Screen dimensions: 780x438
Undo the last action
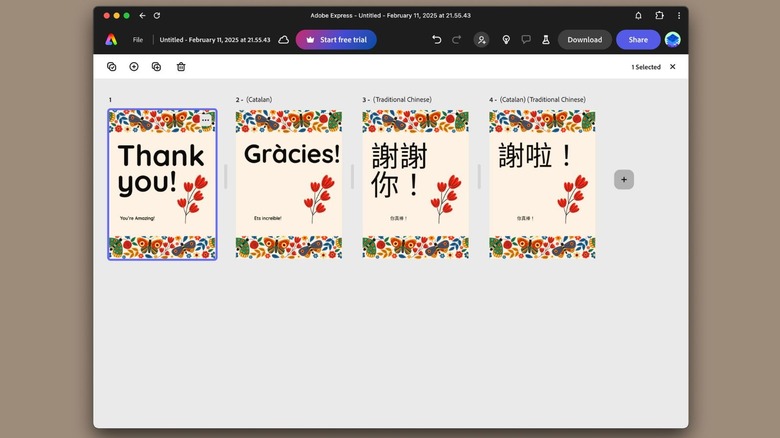click(437, 40)
